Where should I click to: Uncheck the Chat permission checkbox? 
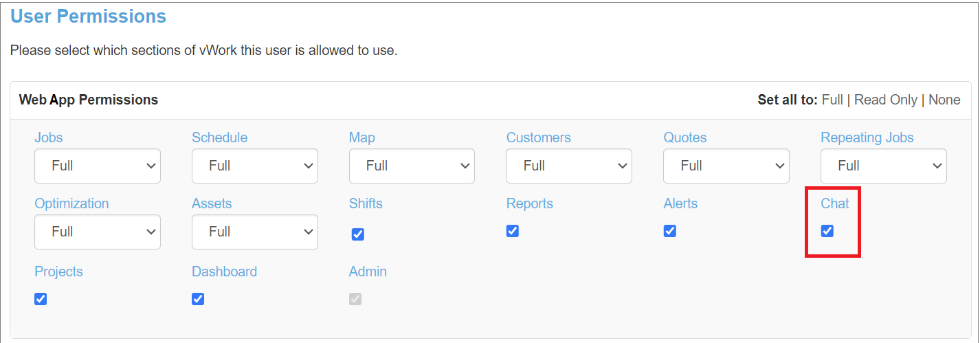(827, 231)
